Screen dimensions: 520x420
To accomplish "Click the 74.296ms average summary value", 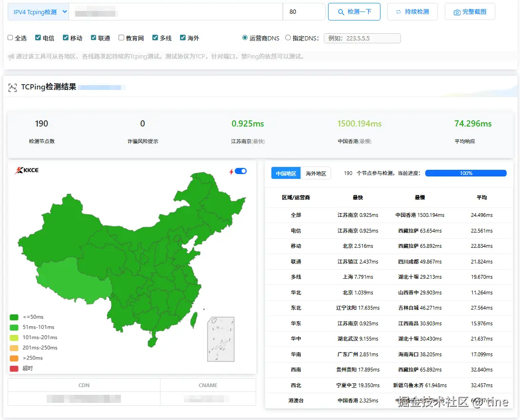I will tap(473, 124).
